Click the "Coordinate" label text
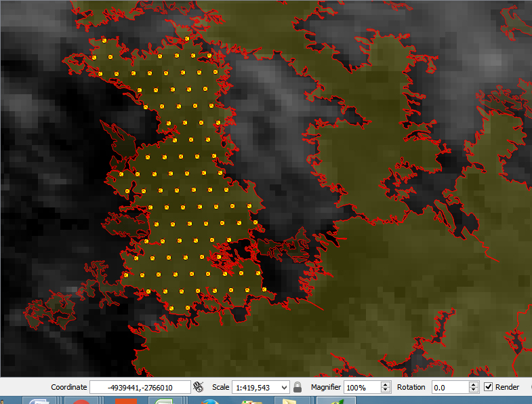 (x=69, y=387)
